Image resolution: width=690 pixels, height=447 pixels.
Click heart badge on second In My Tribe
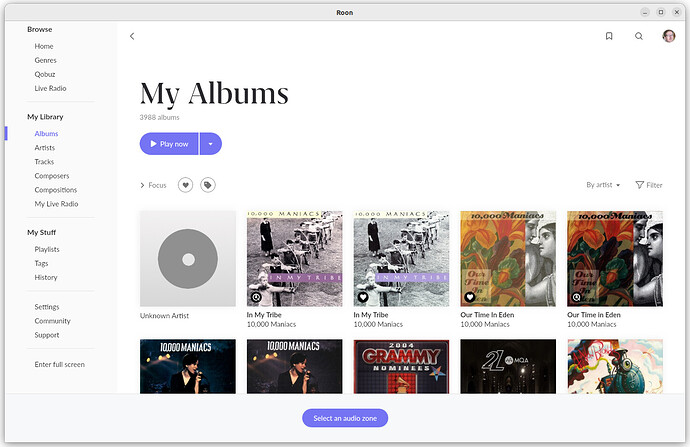(x=363, y=297)
